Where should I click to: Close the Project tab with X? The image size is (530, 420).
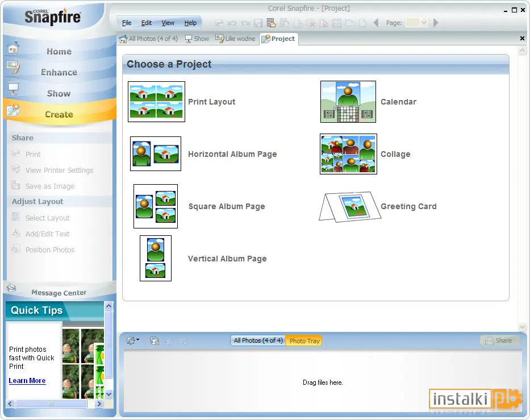point(522,39)
